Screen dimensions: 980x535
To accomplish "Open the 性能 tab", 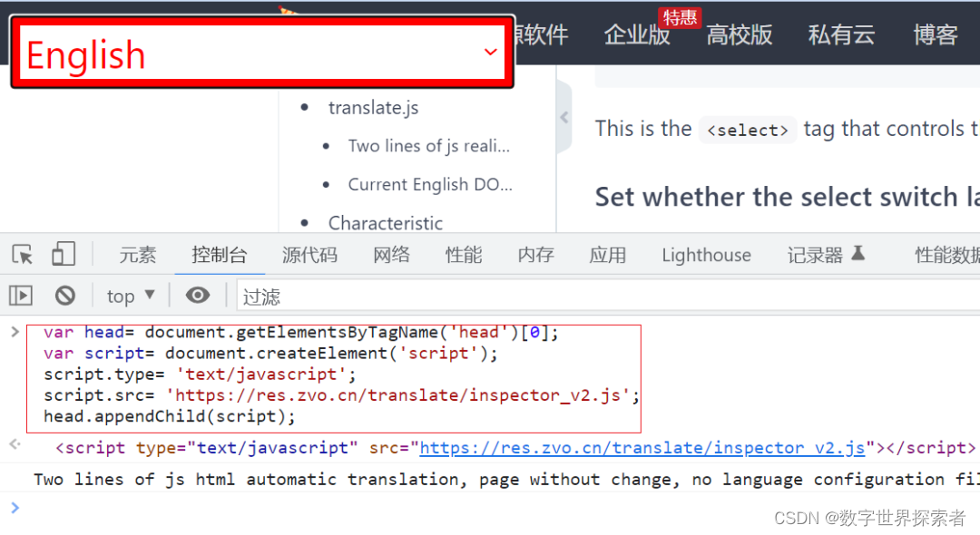I will tap(464, 255).
